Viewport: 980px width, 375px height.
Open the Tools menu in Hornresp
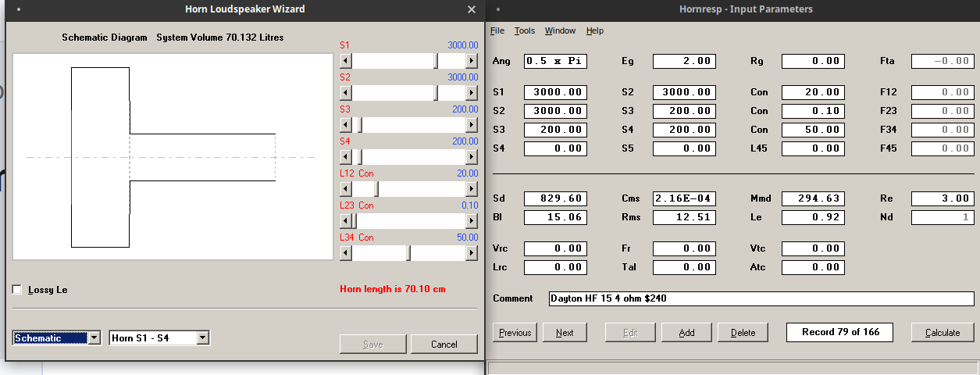525,31
